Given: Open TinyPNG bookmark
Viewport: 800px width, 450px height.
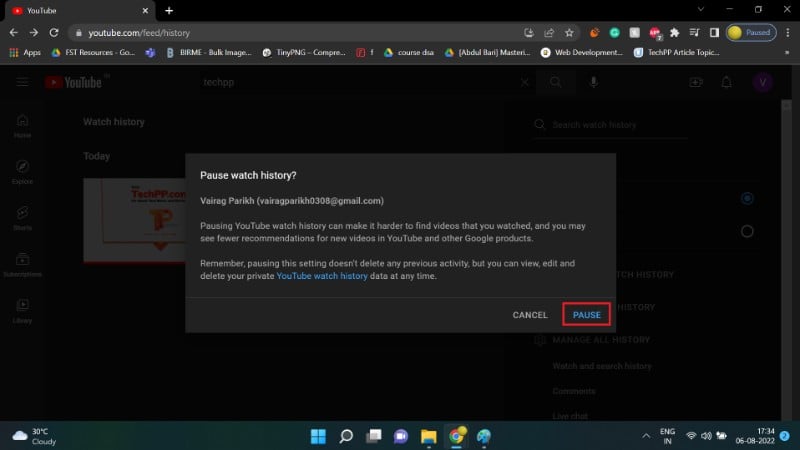Looking at the screenshot, I should pos(304,53).
